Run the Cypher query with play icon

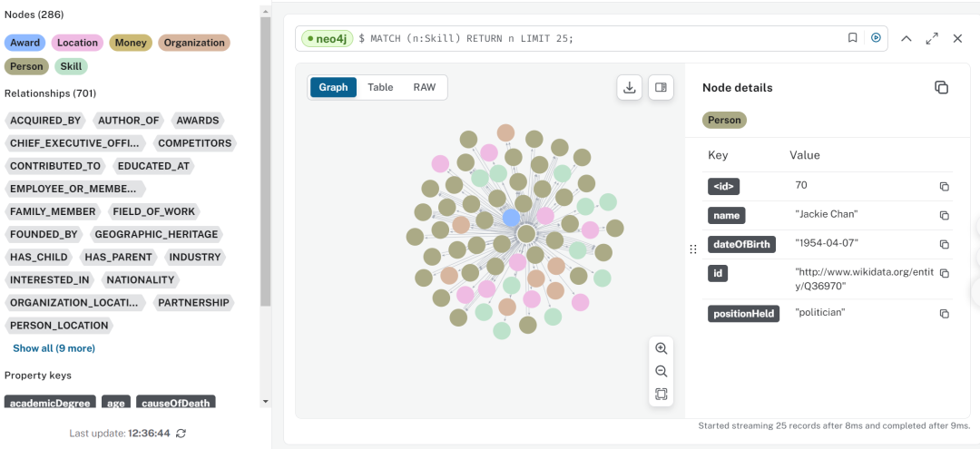click(876, 38)
